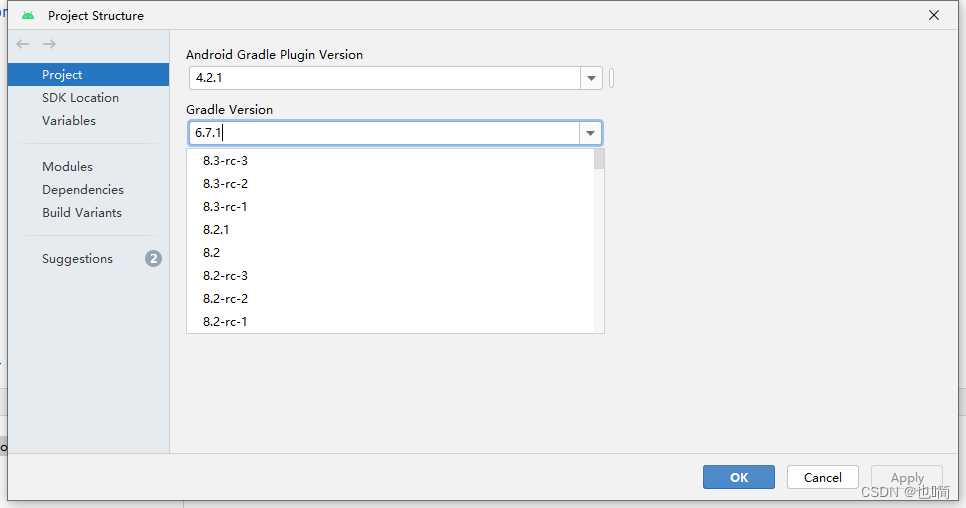This screenshot has height=508, width=966.
Task: Click the forward navigation arrow
Action: (49, 44)
